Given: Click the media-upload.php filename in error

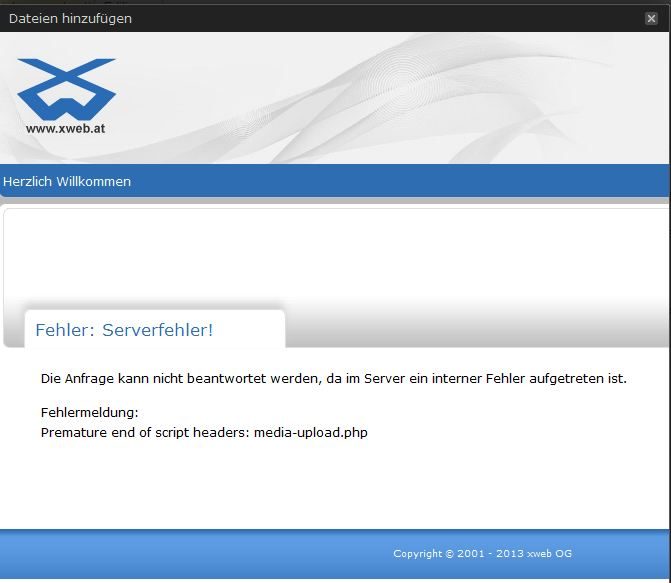Looking at the screenshot, I should [x=310, y=433].
